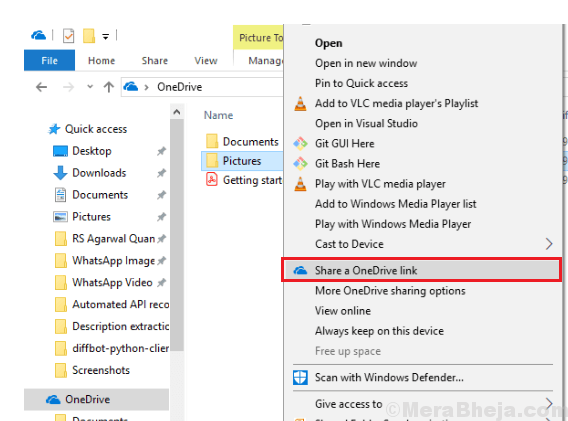Choose Always keep on this device
568x421 pixels.
point(379,331)
